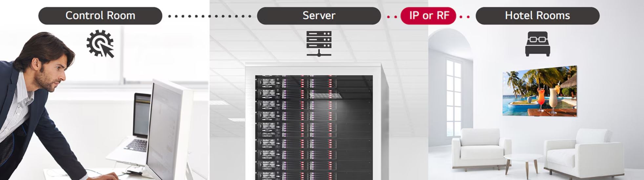Viewport: 644px width, 180px height.
Task: Click the gear with cursor icon
Action: point(100,44)
